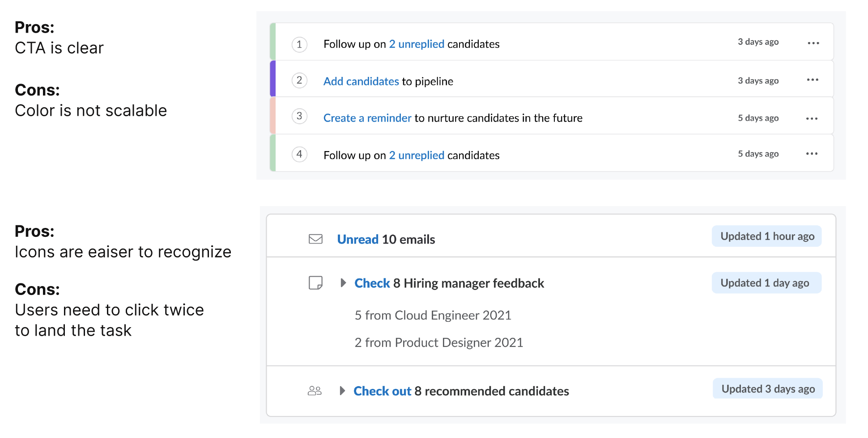Select the 5 from Cloud Engineer 2021 entry
Viewport: 868px width, 438px height.
(x=433, y=316)
